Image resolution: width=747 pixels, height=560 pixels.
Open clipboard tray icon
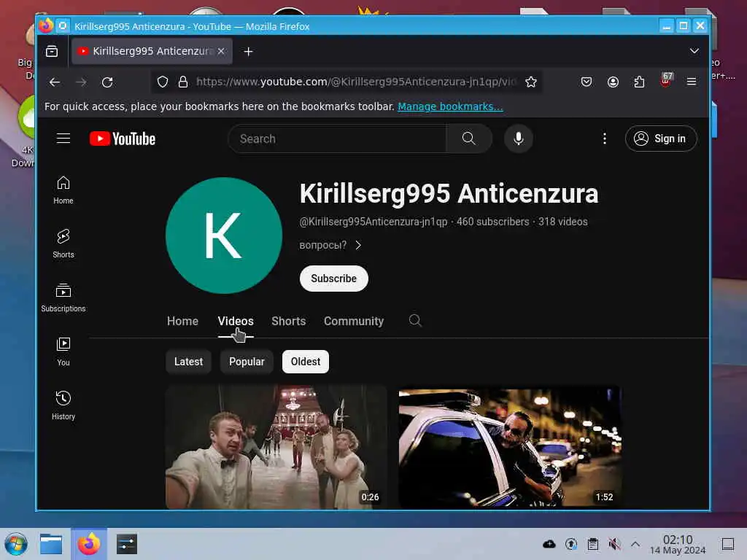pyautogui.click(x=592, y=544)
